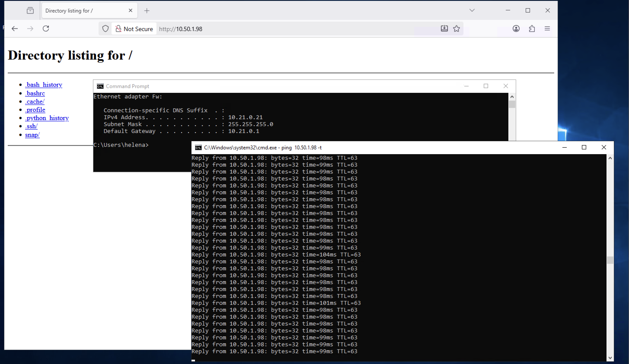629x364 pixels.
Task: Open the .bash_history link
Action: point(44,85)
